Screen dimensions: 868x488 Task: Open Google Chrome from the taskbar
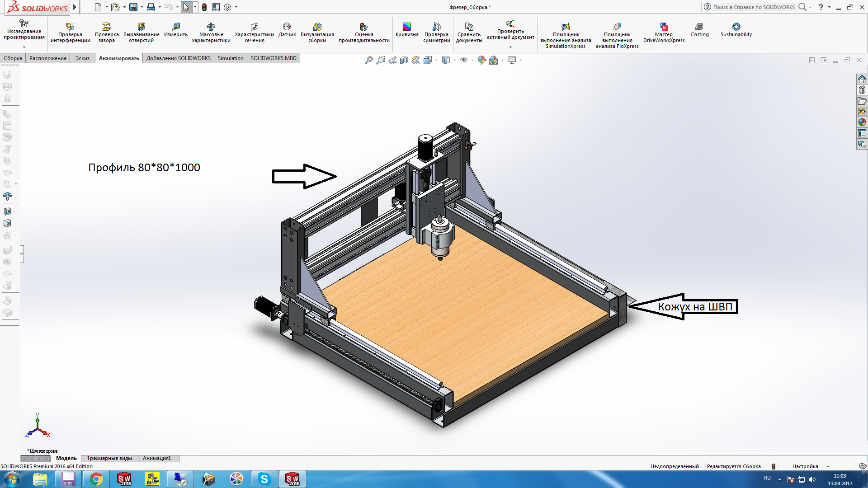pyautogui.click(x=96, y=479)
